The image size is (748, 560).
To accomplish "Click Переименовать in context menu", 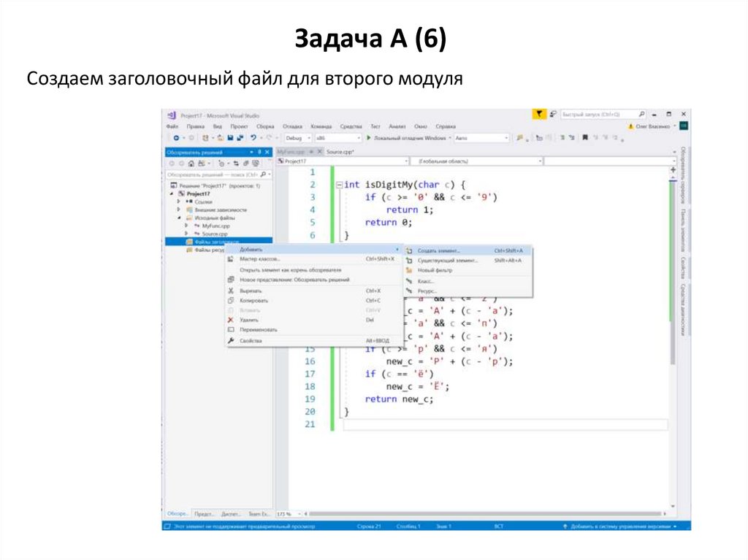I will [x=314, y=329].
